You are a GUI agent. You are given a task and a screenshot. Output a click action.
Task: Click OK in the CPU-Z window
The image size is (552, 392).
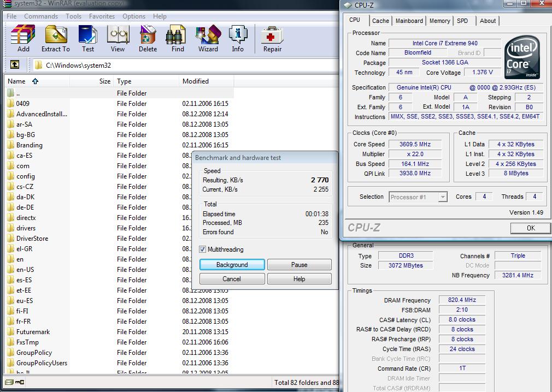click(531, 228)
